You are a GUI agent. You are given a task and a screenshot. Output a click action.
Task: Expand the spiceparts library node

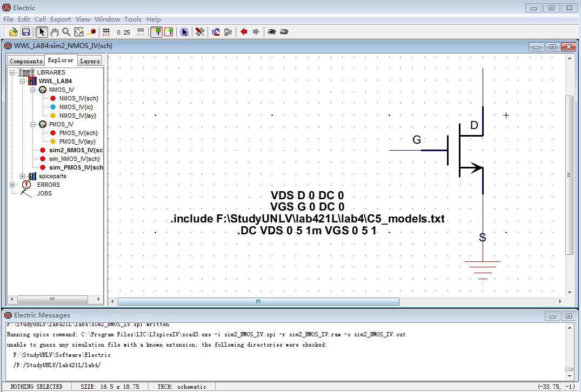pyautogui.click(x=23, y=176)
